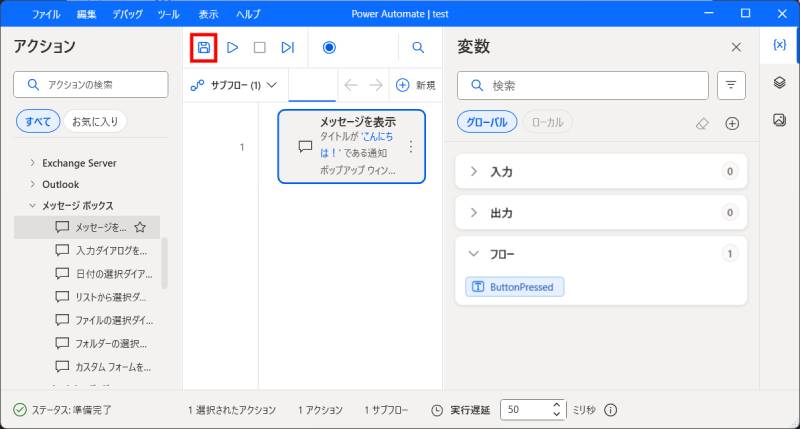Focus the アクションの検索 field
This screenshot has height=429, width=800.
point(91,84)
